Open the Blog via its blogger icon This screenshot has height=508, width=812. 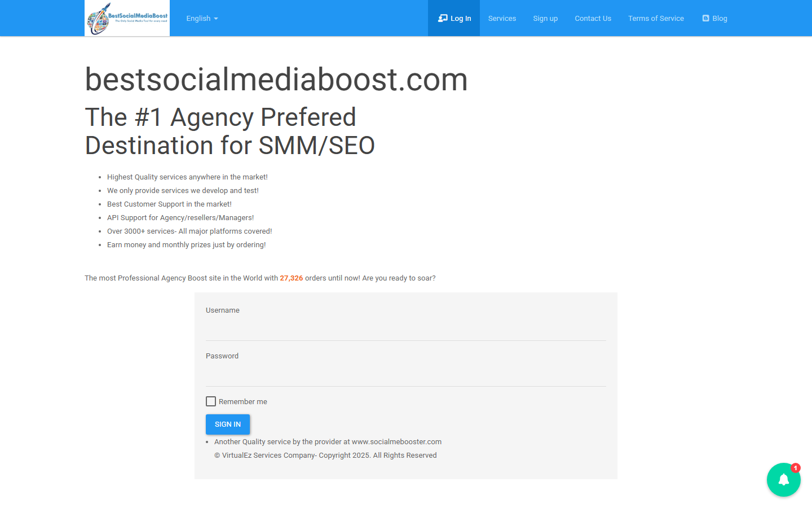705,17
